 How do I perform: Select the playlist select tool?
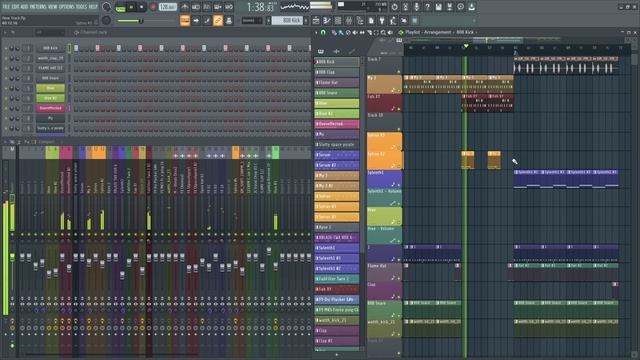(x=376, y=32)
